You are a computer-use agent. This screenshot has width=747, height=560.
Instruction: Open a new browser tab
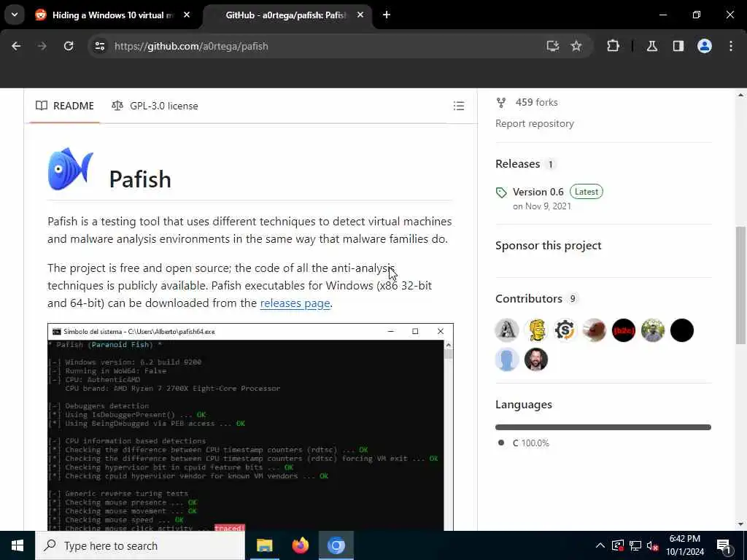coord(387,15)
